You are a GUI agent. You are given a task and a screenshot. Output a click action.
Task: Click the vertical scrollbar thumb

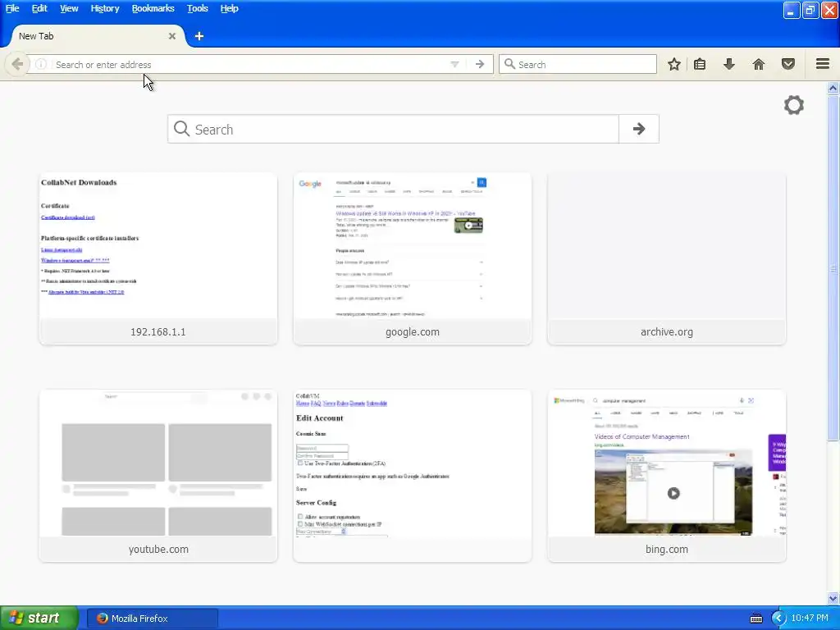click(833, 268)
